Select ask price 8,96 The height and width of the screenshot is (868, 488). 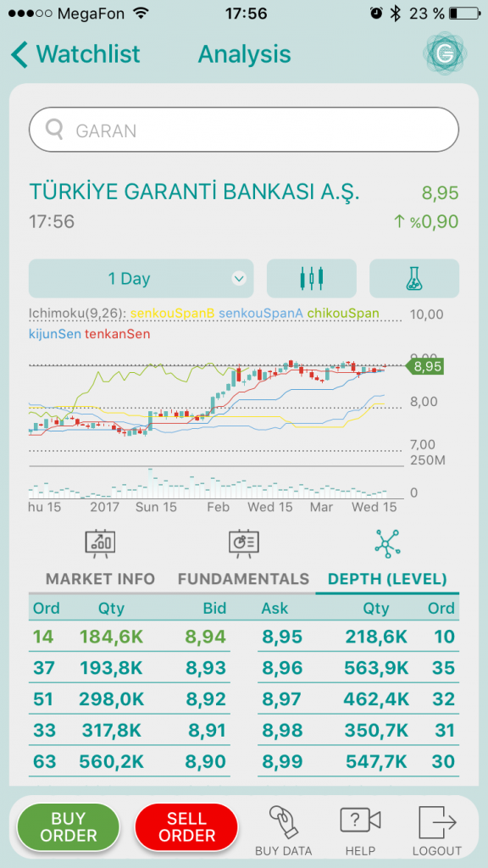tap(282, 668)
